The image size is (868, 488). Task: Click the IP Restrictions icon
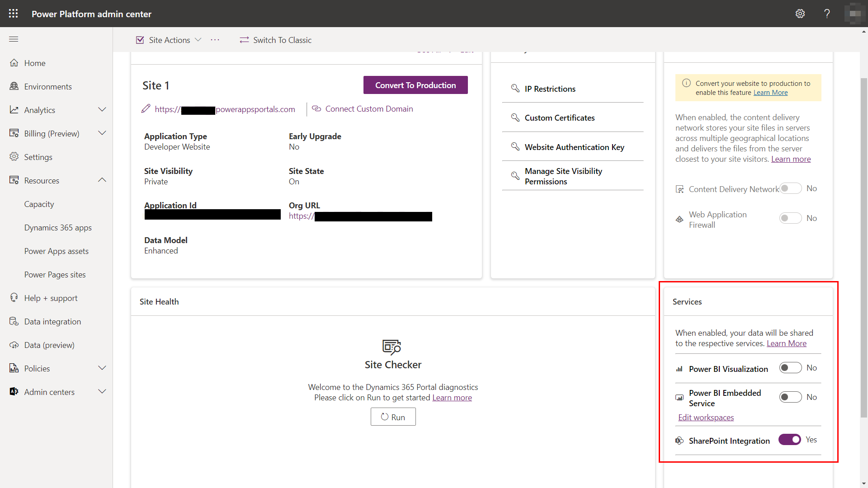click(x=514, y=88)
